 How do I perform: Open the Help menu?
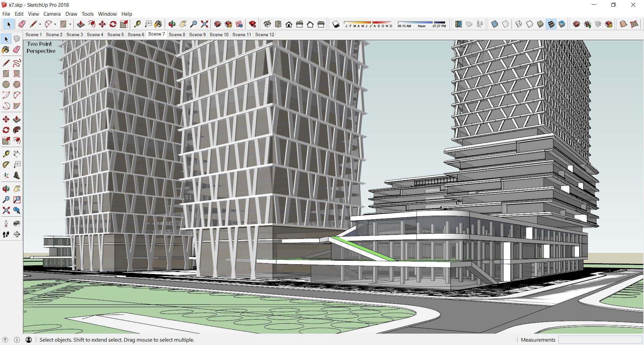pyautogui.click(x=126, y=14)
